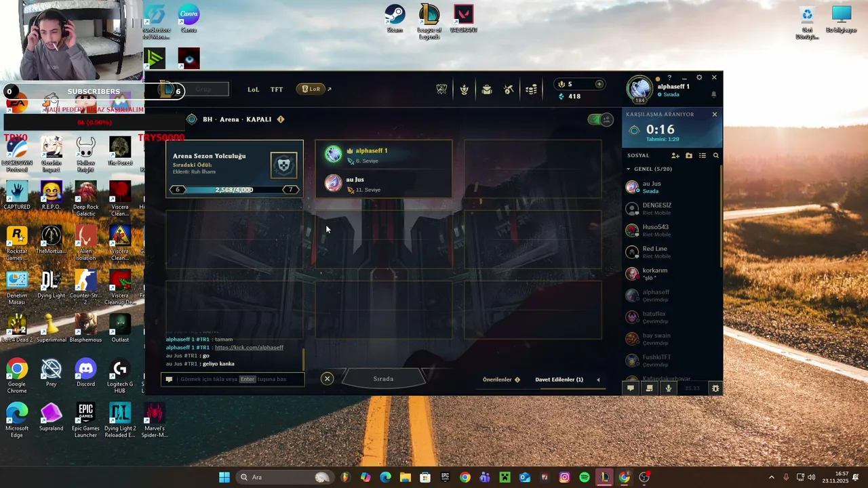The height and width of the screenshot is (488, 868).
Task: Open Google Chrome desktop shortcut
Action: [17, 376]
